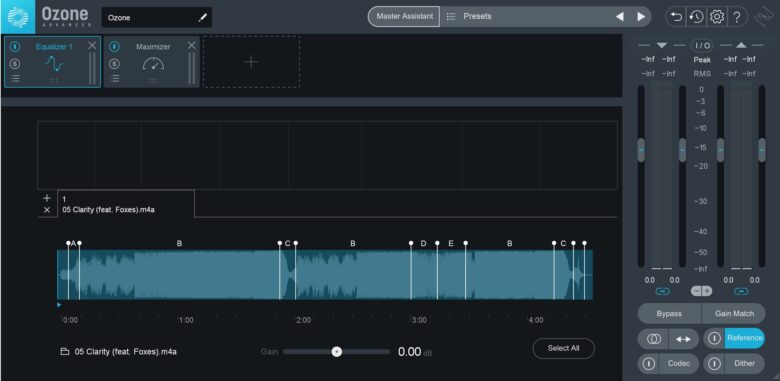Toggle Reference power button
Viewport: 780px width, 381px height.
click(x=714, y=339)
